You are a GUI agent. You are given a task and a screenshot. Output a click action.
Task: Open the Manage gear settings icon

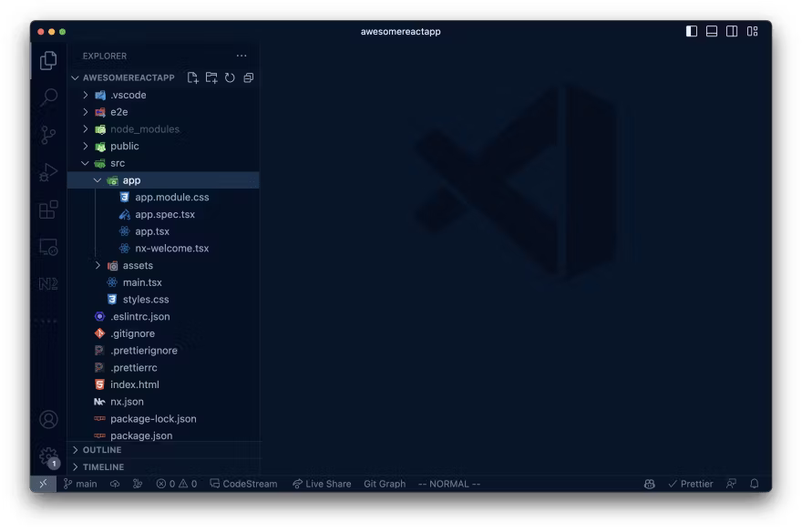[48, 455]
